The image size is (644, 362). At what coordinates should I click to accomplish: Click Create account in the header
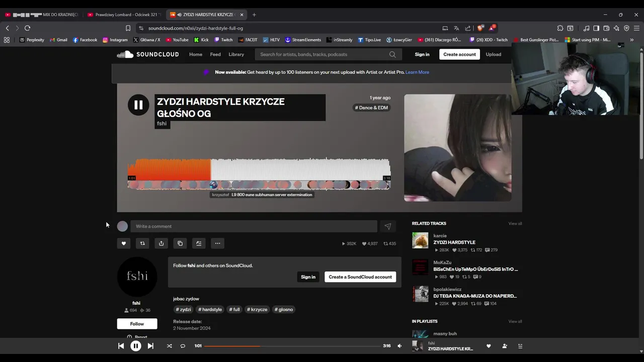459,54
